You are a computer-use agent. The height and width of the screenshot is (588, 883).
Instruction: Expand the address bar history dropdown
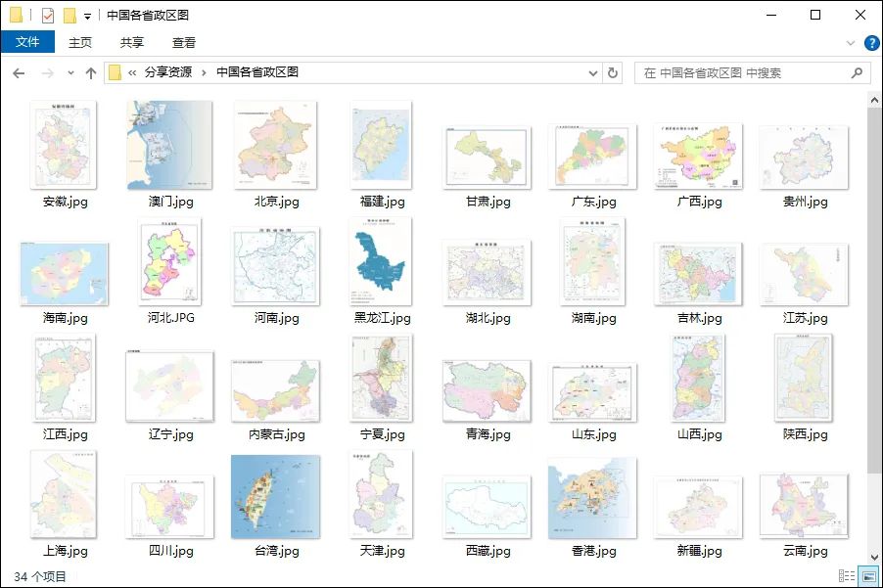[x=593, y=73]
